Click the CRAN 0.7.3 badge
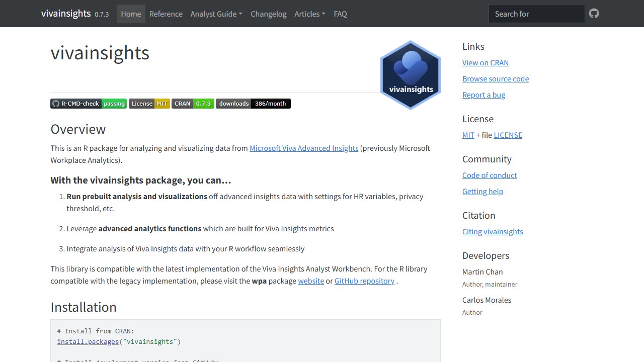This screenshot has height=362, width=644. (193, 104)
